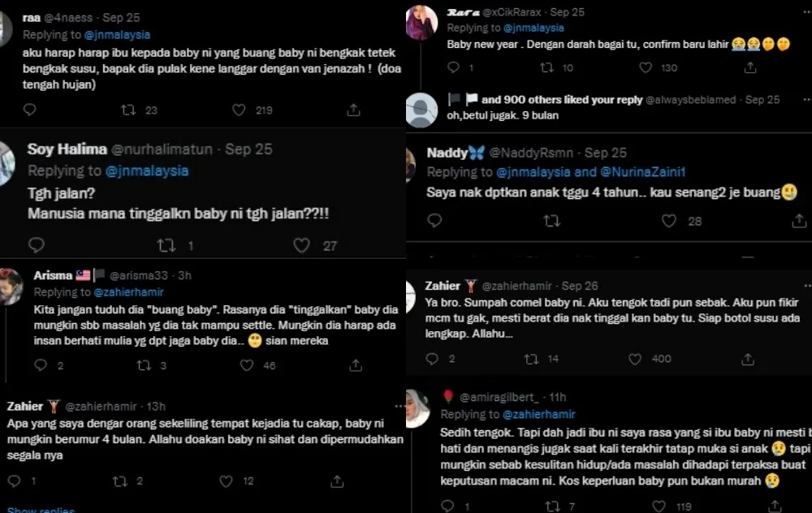
Task: Reply to Soy Halima's tweet
Action: 37,245
